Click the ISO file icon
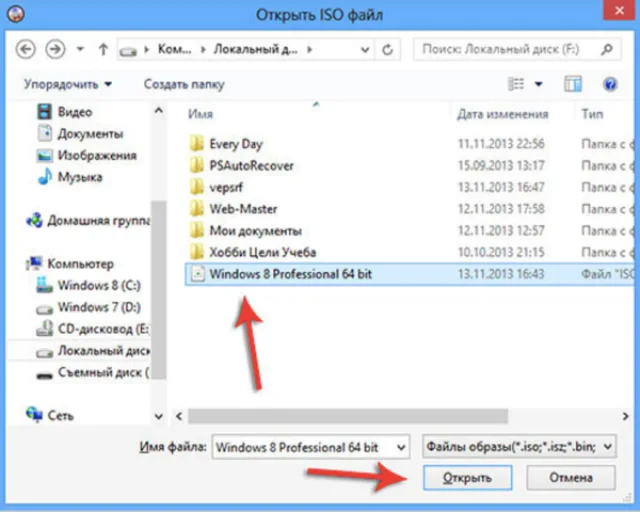The width and height of the screenshot is (640, 512). (x=198, y=274)
